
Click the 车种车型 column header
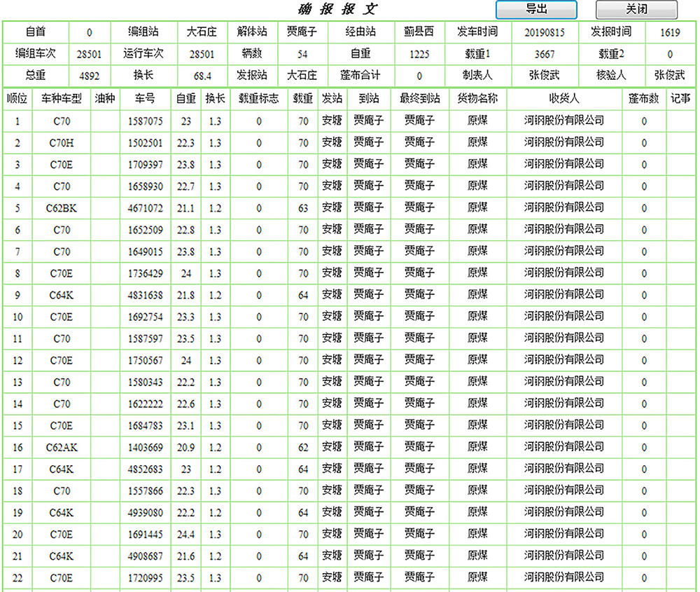62,99
